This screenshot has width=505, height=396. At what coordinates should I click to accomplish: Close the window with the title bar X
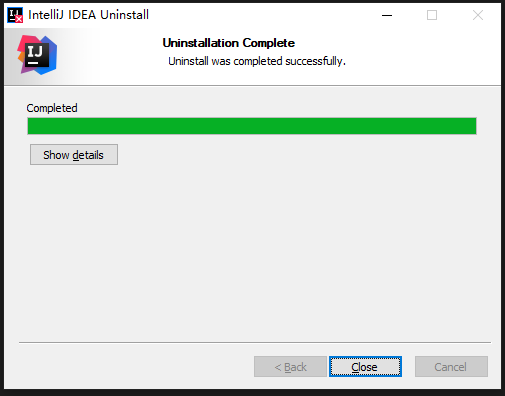(x=478, y=15)
